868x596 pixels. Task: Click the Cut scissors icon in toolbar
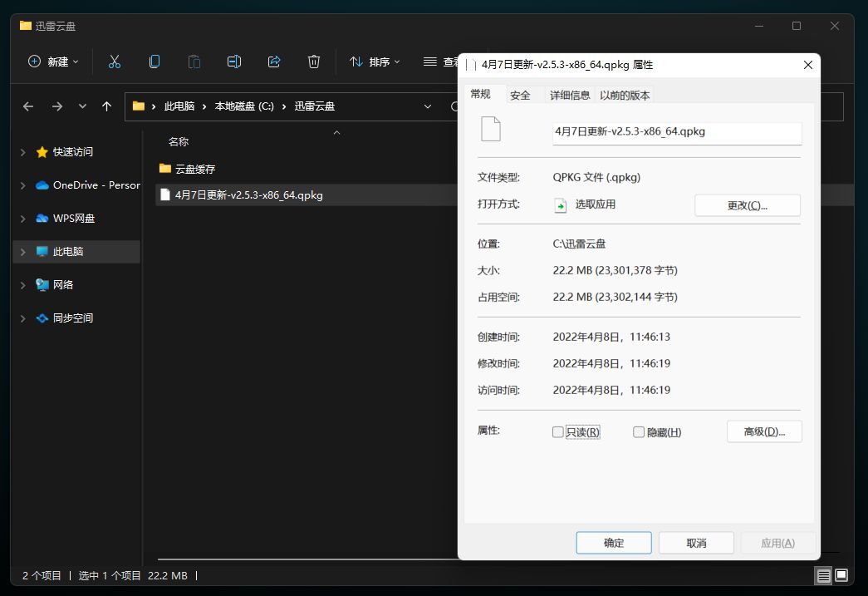115,62
